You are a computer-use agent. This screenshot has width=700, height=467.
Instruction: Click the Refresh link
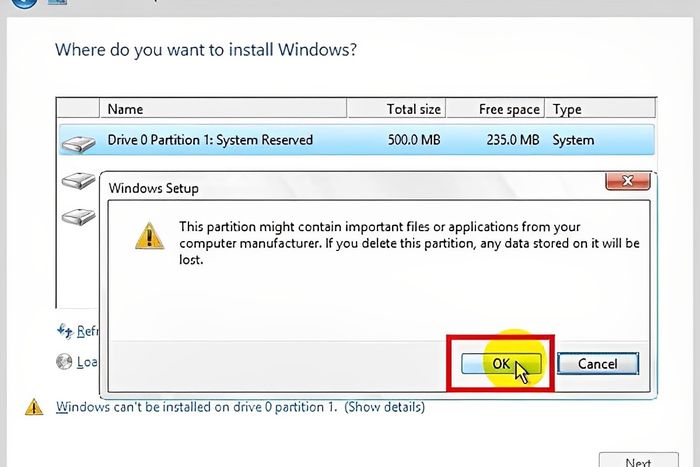[88, 331]
